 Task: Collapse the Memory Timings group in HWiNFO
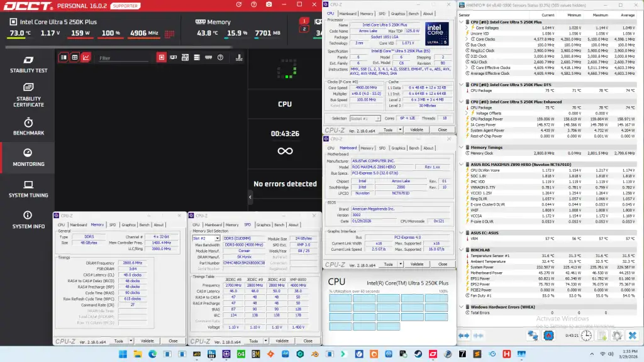tap(461, 147)
